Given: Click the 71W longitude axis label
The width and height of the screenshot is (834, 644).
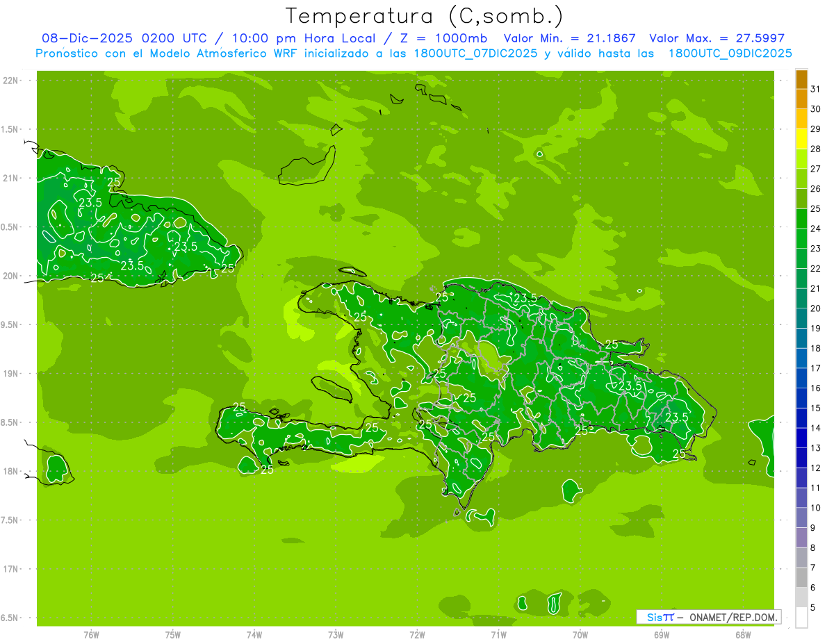Looking at the screenshot, I should point(498,635).
